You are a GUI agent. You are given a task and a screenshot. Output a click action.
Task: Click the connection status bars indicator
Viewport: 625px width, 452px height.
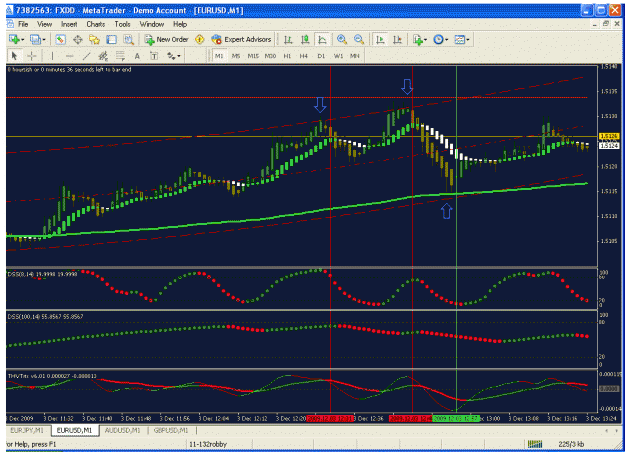535,444
